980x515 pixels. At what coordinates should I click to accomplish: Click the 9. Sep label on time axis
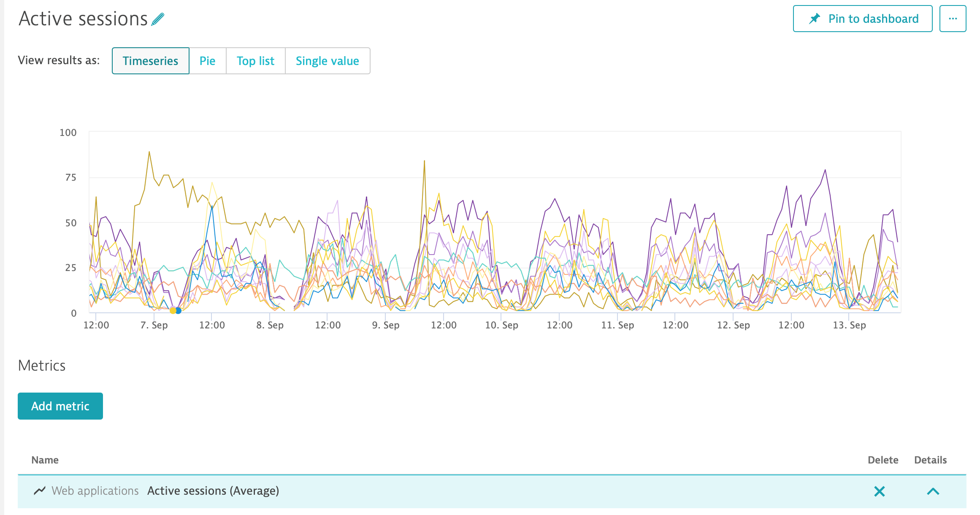tap(385, 325)
